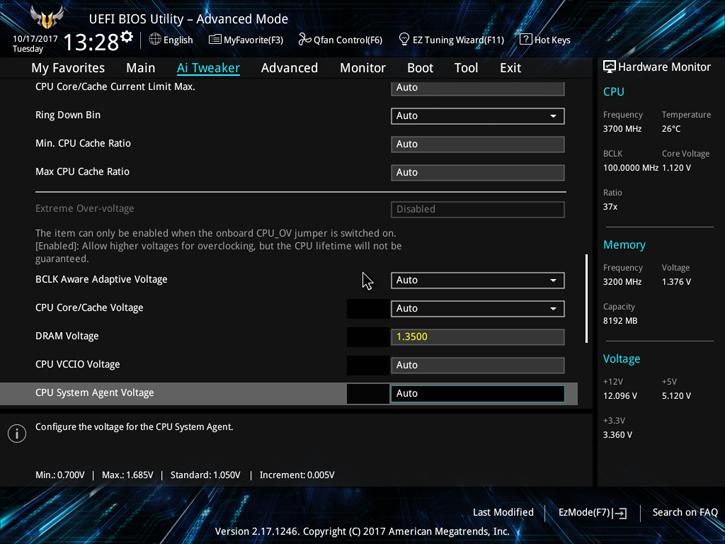Screen dimensions: 725x544
Task: Click the DRAM Voltage 1.3500 field
Action: pyautogui.click(x=477, y=337)
